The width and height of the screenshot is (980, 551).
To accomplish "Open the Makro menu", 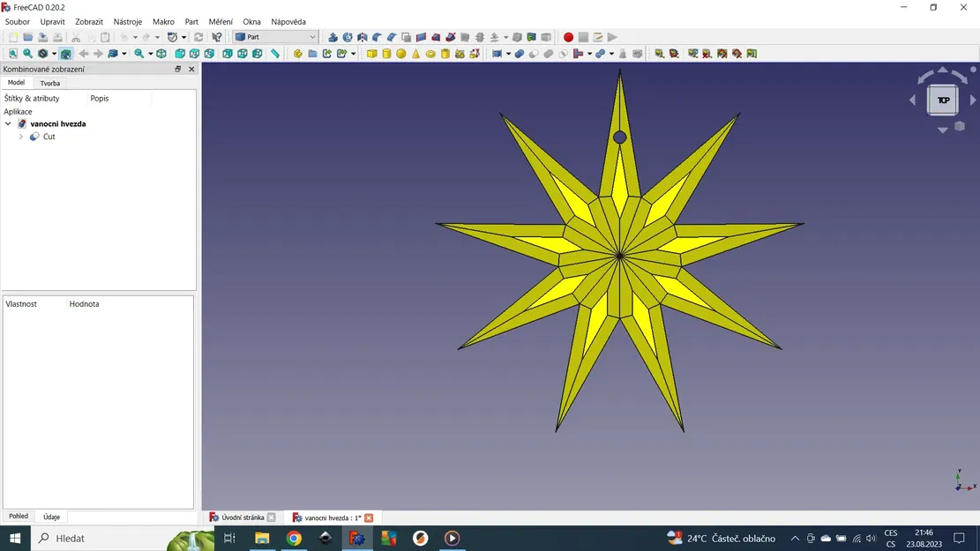I will (x=163, y=21).
